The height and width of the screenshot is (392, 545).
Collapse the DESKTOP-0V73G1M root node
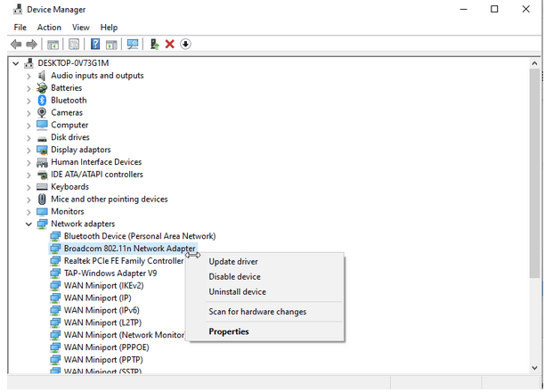[x=15, y=63]
